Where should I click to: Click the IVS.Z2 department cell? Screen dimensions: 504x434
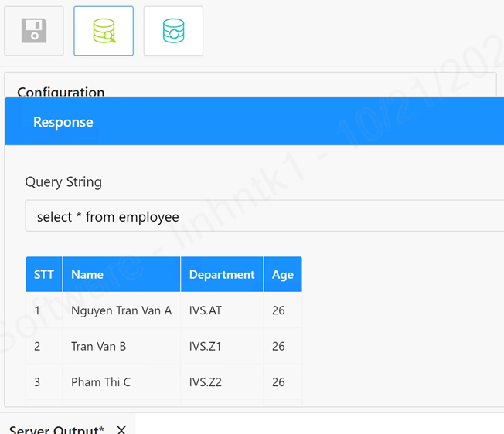(222, 382)
